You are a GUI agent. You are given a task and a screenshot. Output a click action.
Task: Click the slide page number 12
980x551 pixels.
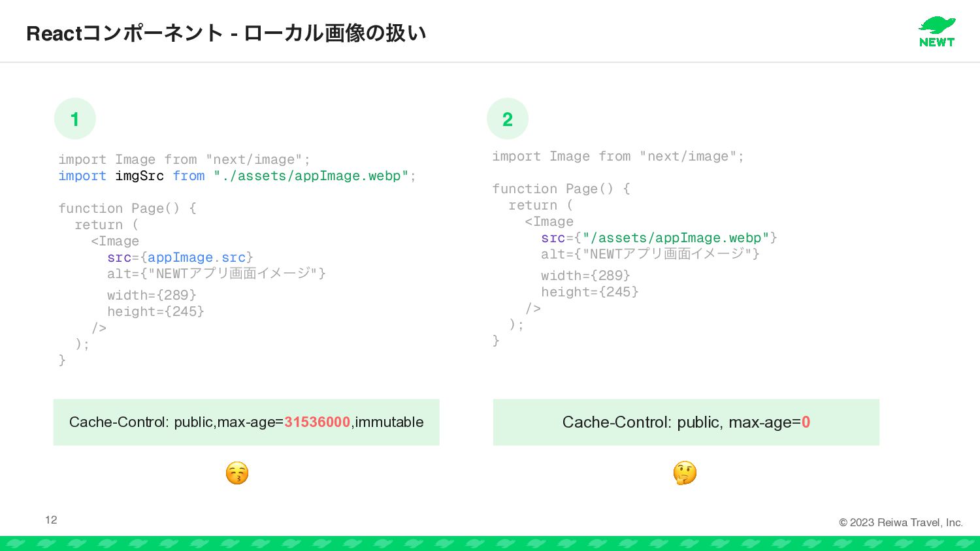[x=51, y=520]
